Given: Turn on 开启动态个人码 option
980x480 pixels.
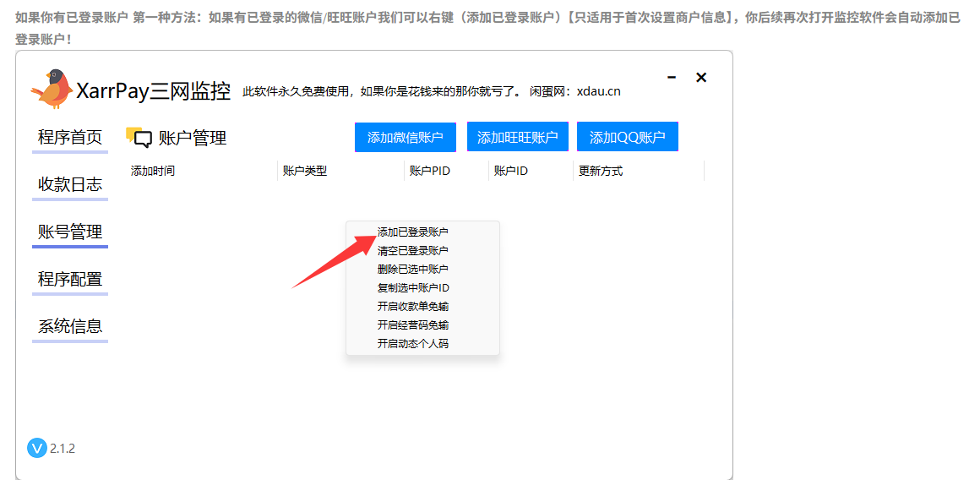Looking at the screenshot, I should tap(413, 343).
